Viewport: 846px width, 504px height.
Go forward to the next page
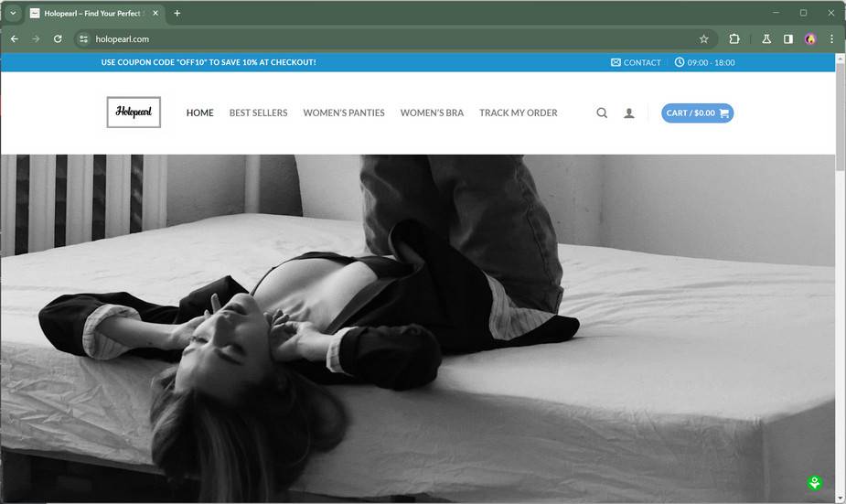click(x=36, y=38)
